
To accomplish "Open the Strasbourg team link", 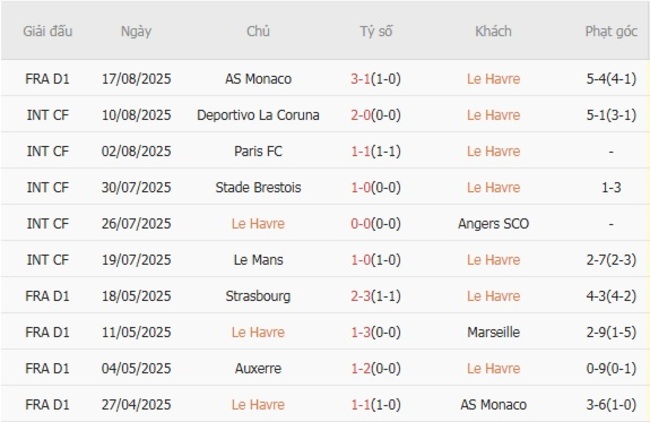I will [x=258, y=296].
